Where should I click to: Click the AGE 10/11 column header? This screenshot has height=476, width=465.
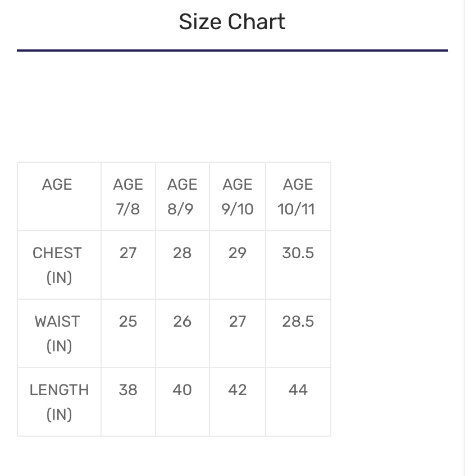298,196
